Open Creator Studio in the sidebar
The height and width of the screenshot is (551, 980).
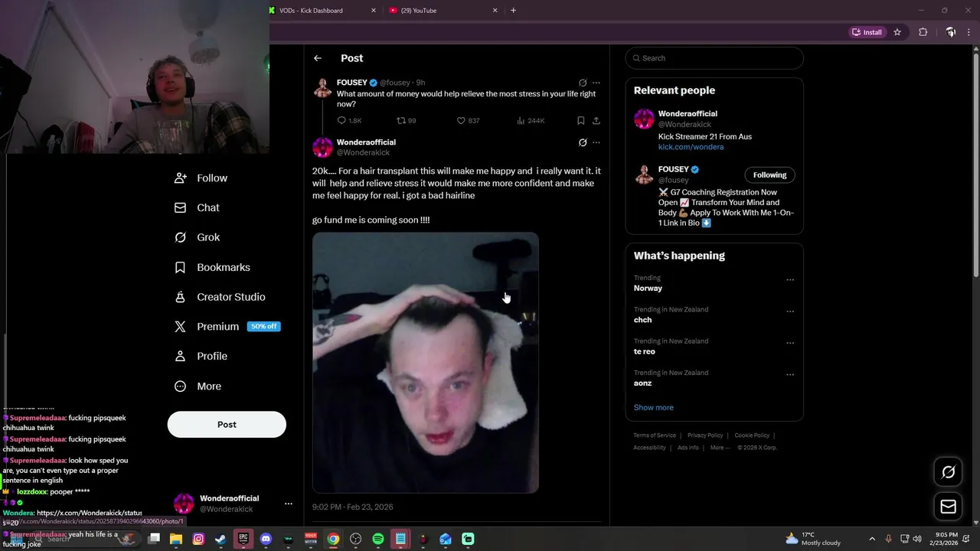click(220, 297)
